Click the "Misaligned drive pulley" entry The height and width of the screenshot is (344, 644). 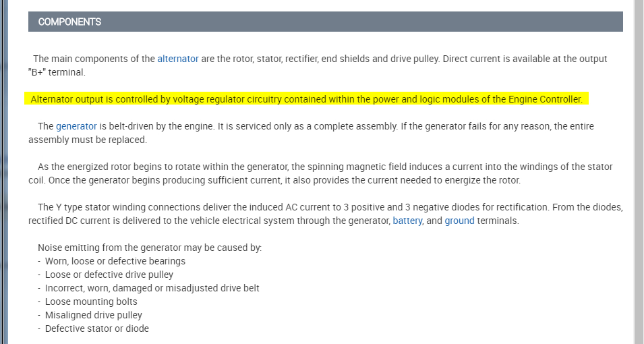point(93,315)
